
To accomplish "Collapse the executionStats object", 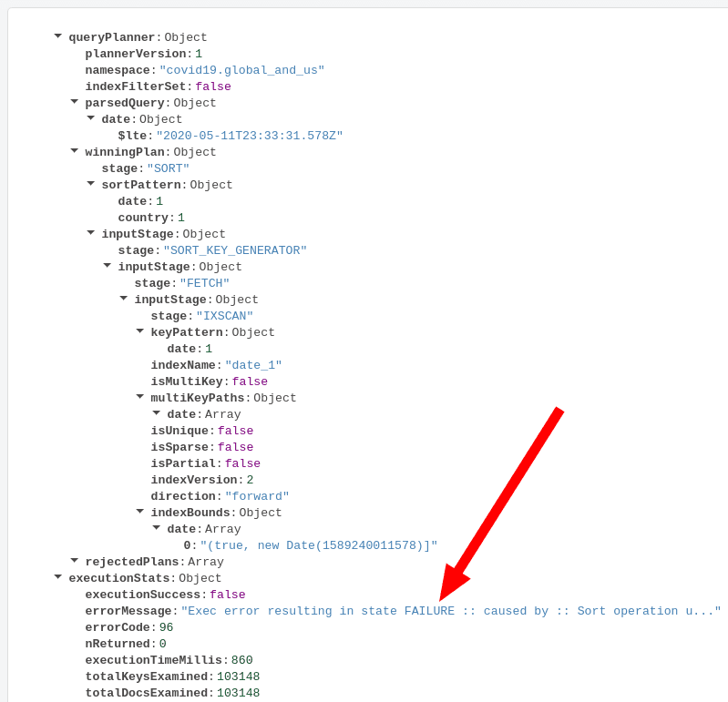I will [58, 577].
